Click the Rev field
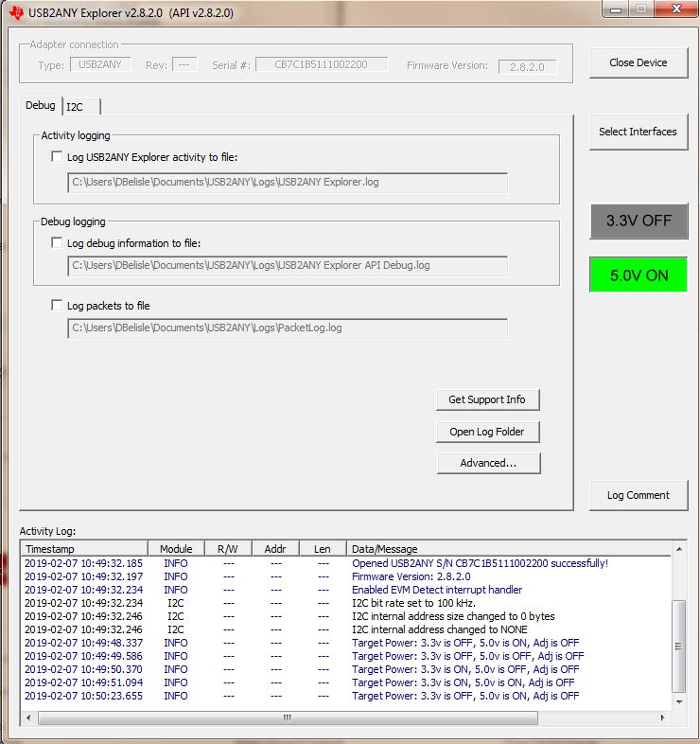This screenshot has height=744, width=700. click(x=184, y=64)
